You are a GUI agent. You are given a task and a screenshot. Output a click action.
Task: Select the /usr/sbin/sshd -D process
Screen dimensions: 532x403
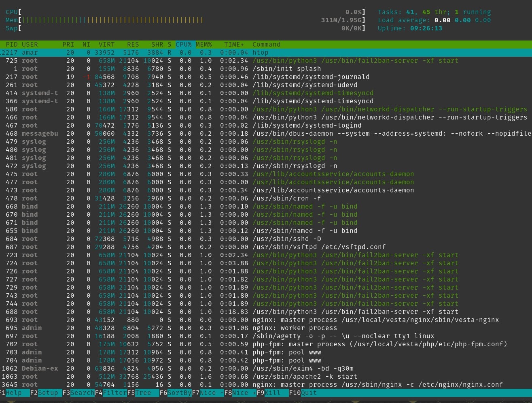pyautogui.click(x=266, y=239)
